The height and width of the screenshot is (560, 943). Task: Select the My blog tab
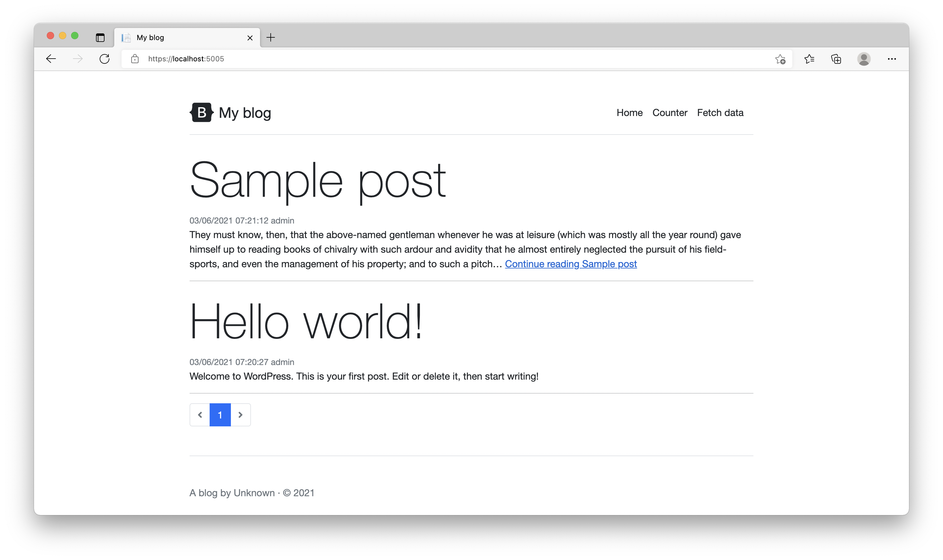[x=181, y=37]
